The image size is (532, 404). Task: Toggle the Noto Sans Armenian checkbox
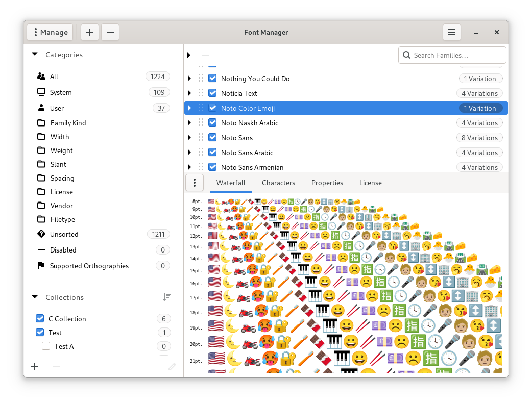pos(212,167)
